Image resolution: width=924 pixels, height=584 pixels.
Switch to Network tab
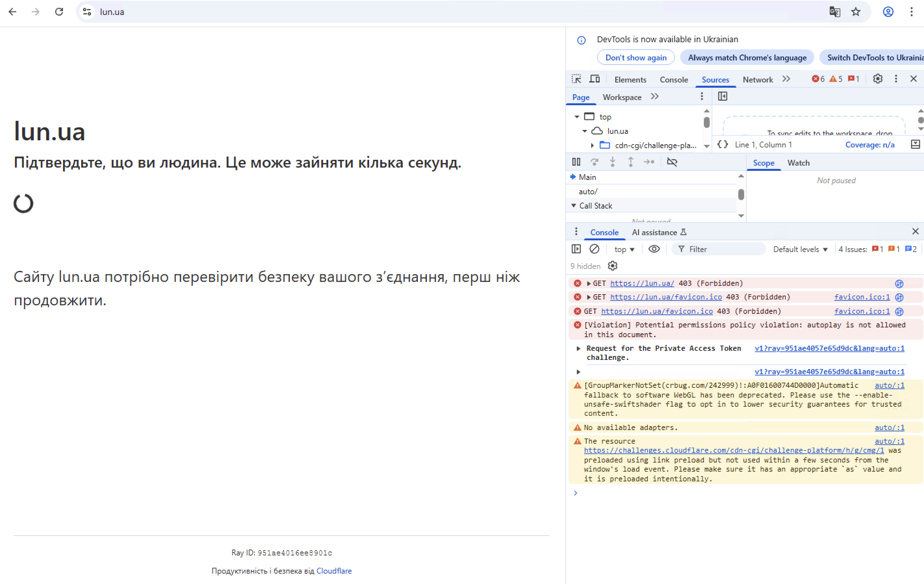click(757, 80)
